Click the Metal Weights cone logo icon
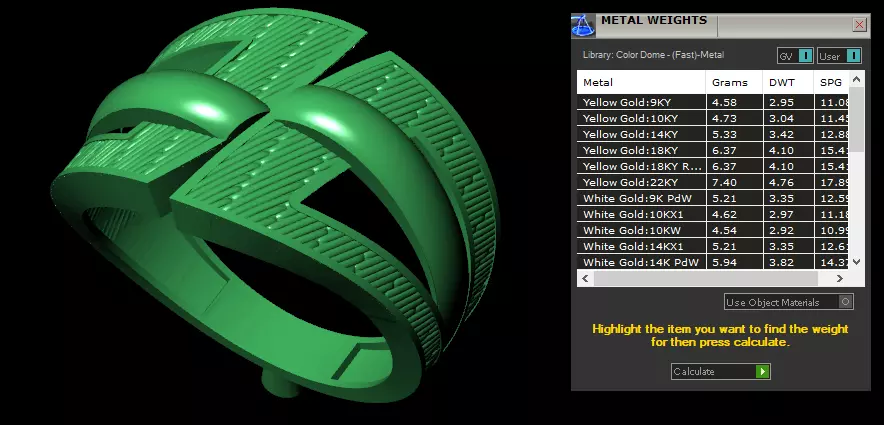This screenshot has width=884, height=425. click(583, 26)
